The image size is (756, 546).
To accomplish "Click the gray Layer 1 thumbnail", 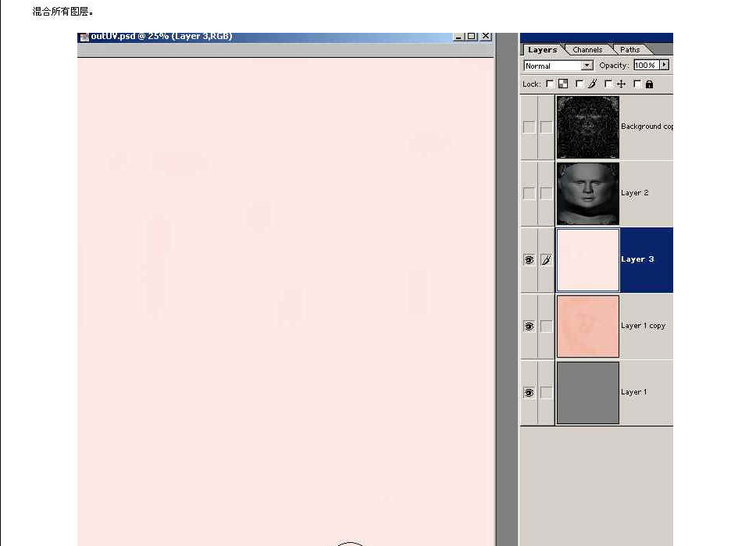I will (588, 393).
